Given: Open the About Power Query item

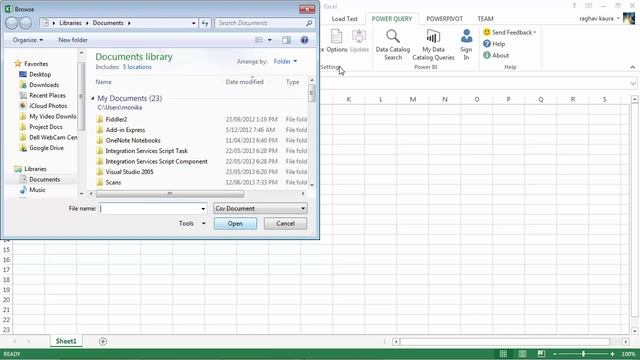Looking at the screenshot, I should (x=496, y=55).
